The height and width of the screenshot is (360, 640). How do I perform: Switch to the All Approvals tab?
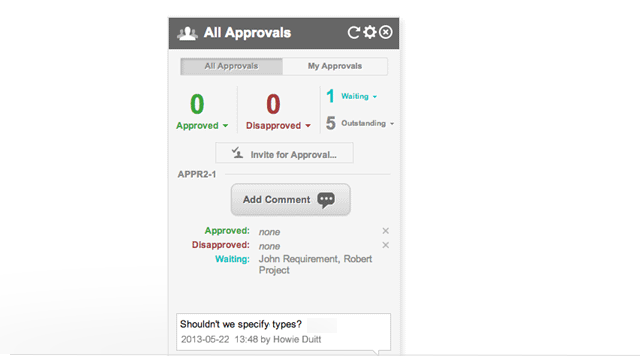[231, 66]
